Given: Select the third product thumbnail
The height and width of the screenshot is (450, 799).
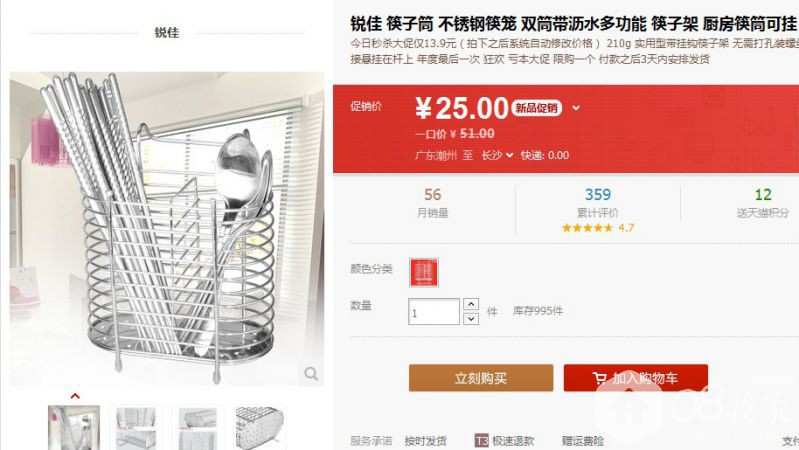Looking at the screenshot, I should pyautogui.click(x=198, y=428).
